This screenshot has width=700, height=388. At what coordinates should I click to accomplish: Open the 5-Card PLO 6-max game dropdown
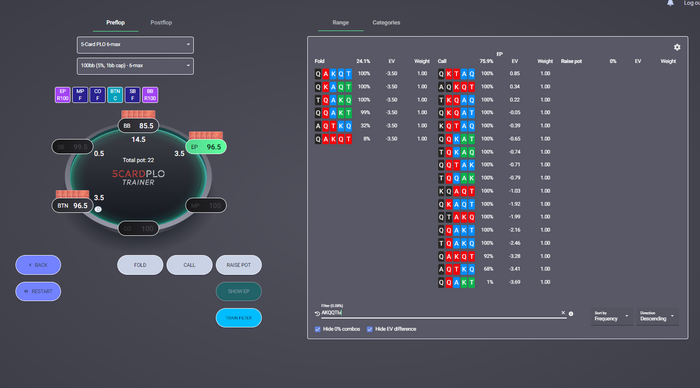pos(135,45)
